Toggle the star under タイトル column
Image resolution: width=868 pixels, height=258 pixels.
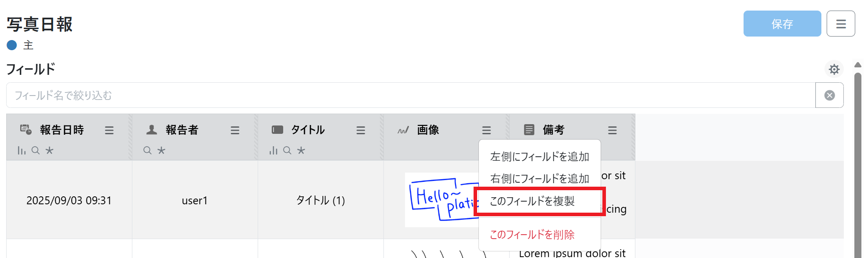[301, 151]
